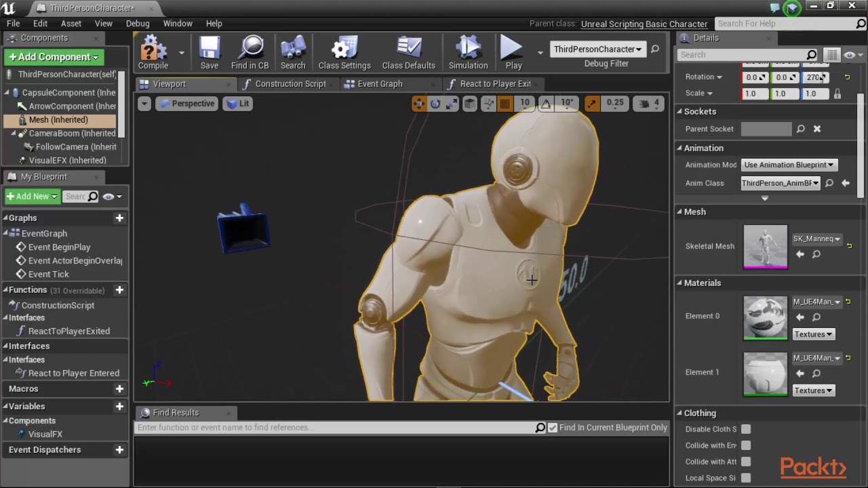This screenshot has width=868, height=488.
Task: Collapse the Clothing section in Details
Action: coord(679,413)
